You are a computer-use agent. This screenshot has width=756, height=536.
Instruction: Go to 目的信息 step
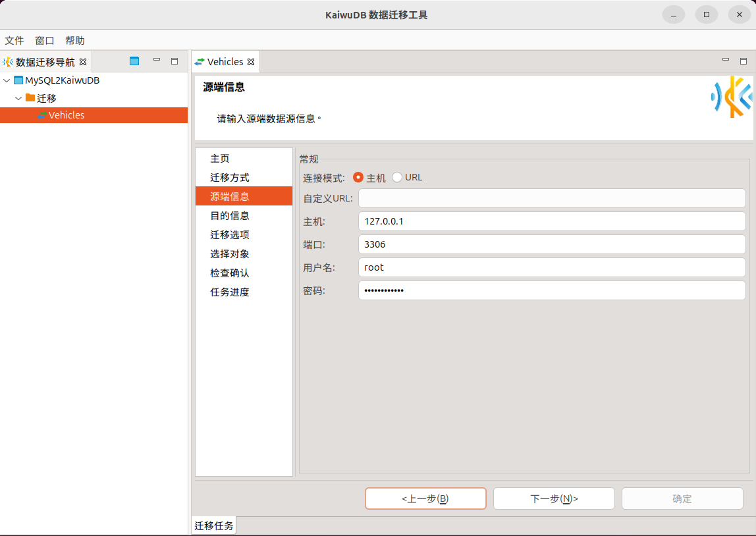click(x=244, y=215)
